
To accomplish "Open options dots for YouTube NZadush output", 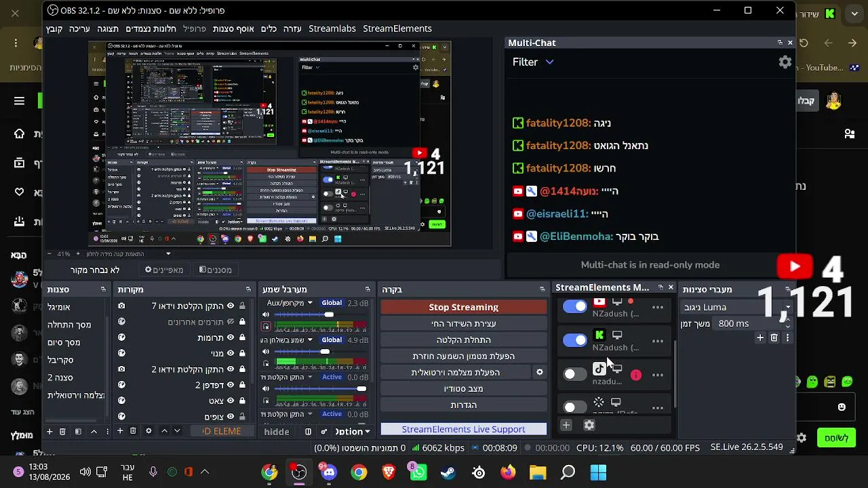I will point(658,307).
